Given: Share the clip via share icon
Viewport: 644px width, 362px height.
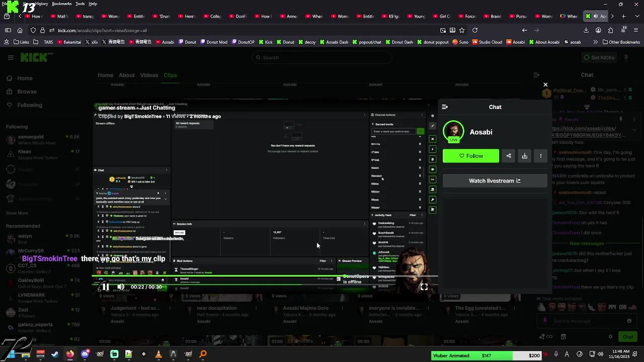Looking at the screenshot, I should (509, 156).
